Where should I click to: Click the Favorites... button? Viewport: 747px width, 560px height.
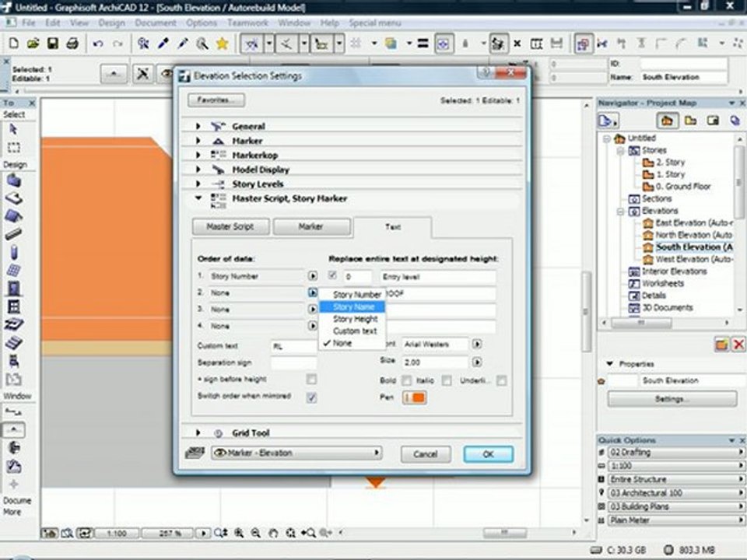(216, 100)
